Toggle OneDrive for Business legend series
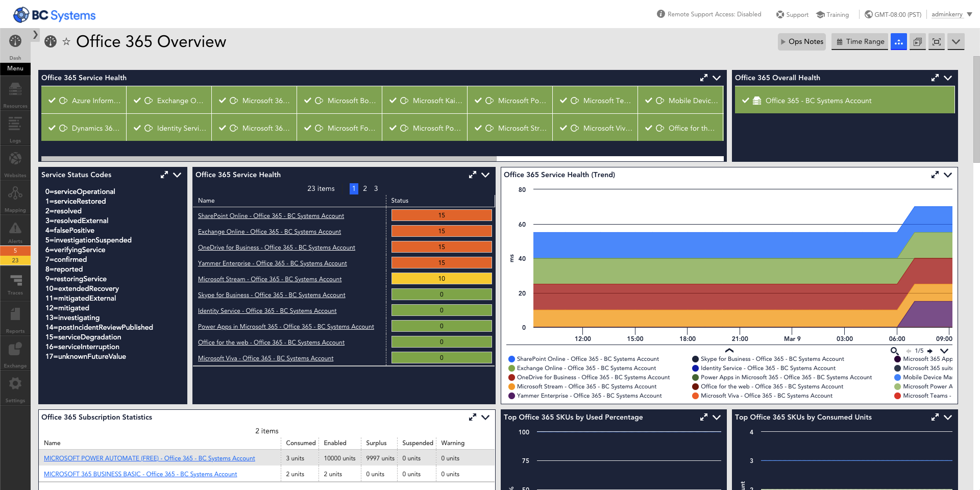 click(x=589, y=377)
